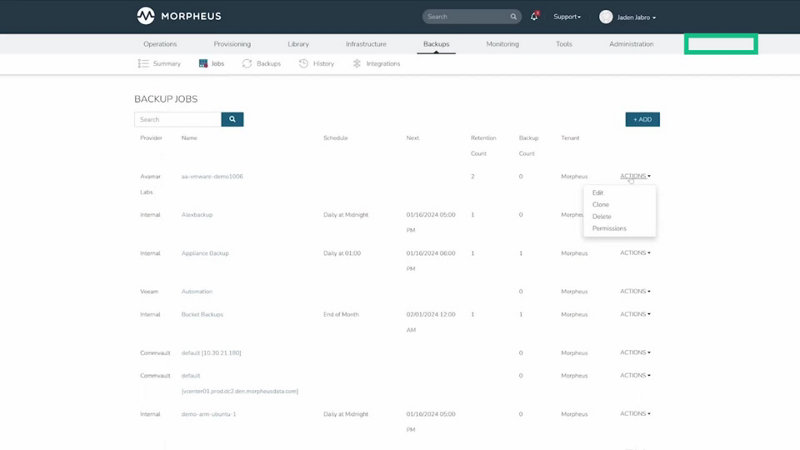Go to the Operations main tab

(160, 44)
